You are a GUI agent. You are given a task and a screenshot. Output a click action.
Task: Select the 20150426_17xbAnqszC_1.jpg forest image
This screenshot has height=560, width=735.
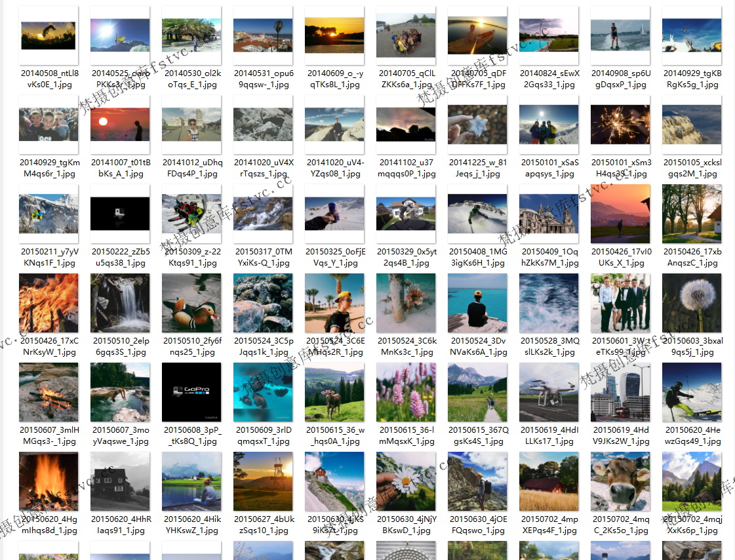(x=692, y=214)
